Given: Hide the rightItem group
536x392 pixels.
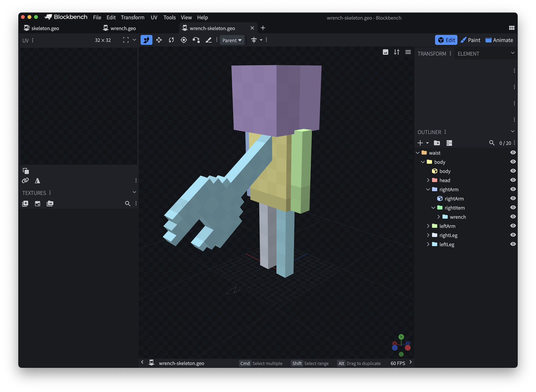Looking at the screenshot, I should pyautogui.click(x=513, y=208).
